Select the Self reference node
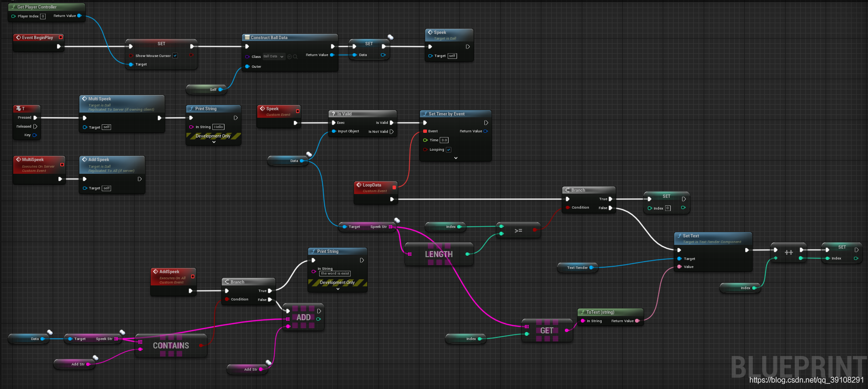This screenshot has height=389, width=868. [206, 89]
